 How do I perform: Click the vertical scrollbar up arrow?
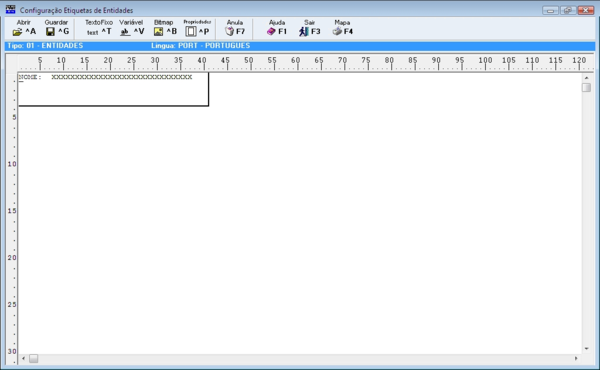point(586,78)
